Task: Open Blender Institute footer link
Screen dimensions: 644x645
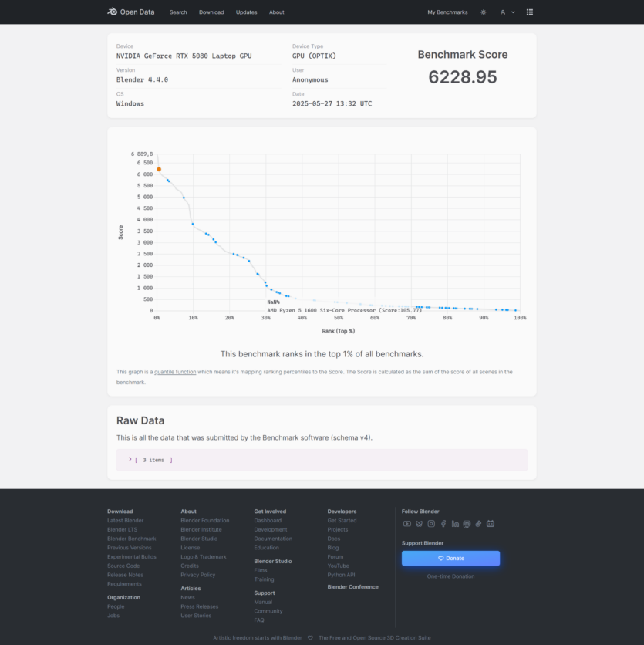Action: pyautogui.click(x=201, y=529)
